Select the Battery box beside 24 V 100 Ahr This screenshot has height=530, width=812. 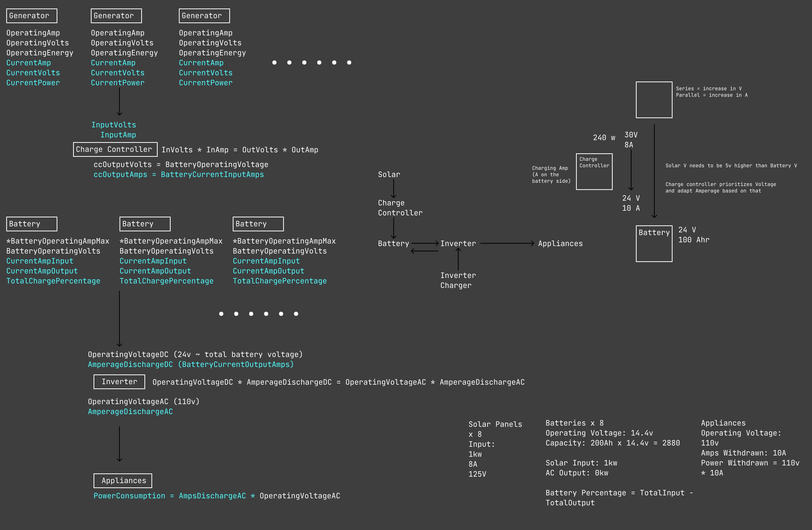[654, 244]
